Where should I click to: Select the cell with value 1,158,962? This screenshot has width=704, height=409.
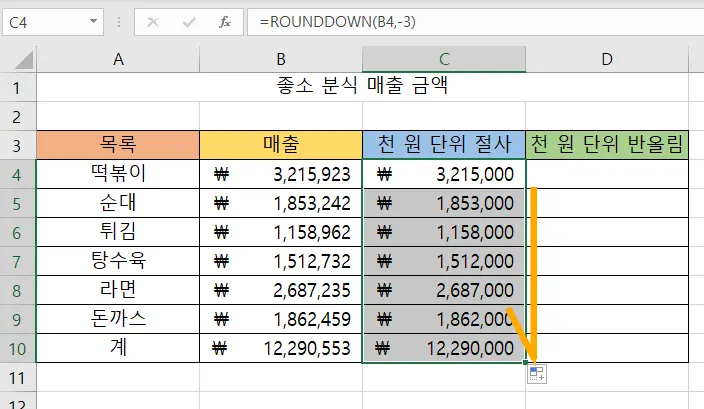(281, 232)
